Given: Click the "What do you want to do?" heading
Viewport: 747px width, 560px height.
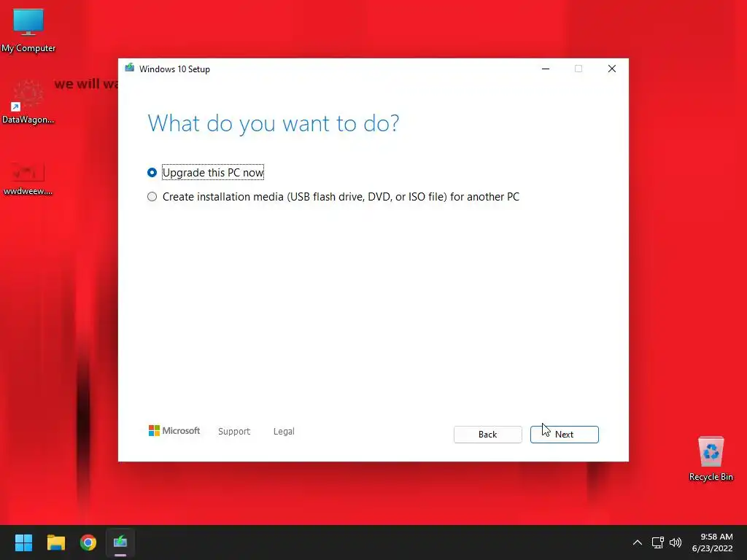Looking at the screenshot, I should [274, 123].
